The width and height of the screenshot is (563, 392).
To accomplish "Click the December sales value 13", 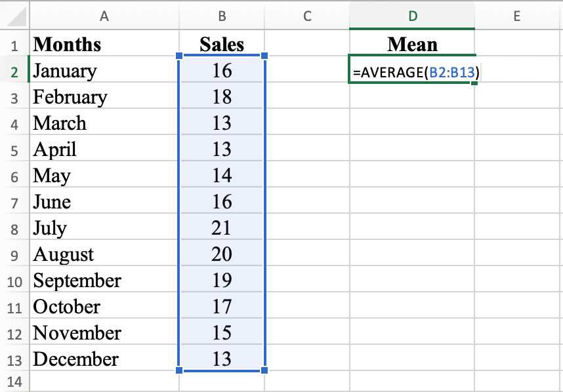I will [222, 359].
